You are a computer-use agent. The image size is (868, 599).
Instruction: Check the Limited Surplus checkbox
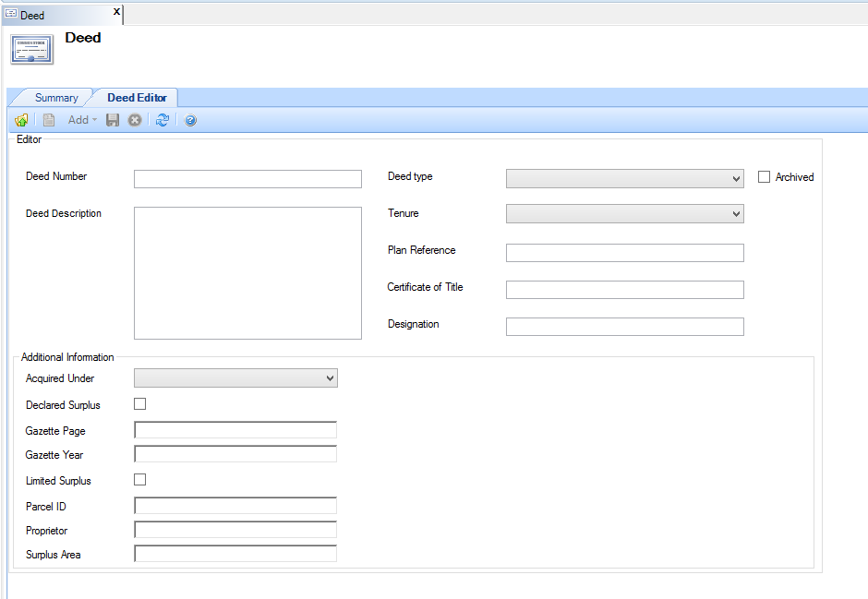click(x=140, y=480)
